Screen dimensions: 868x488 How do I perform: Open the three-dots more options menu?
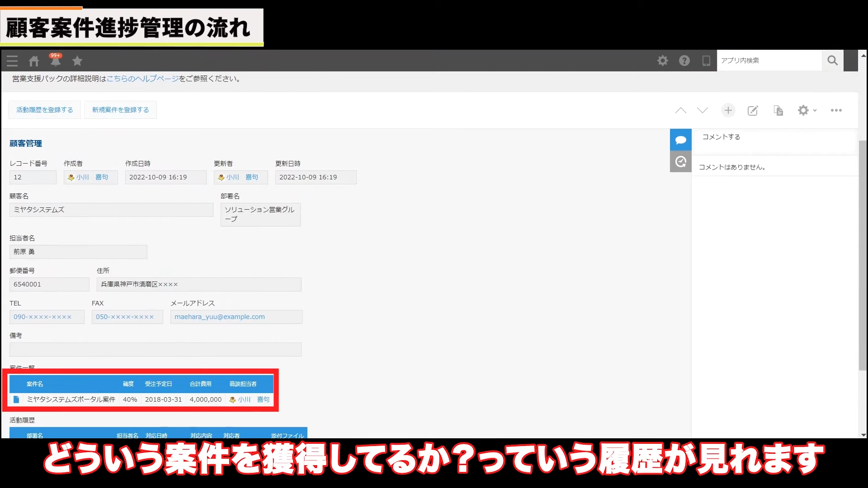(836, 110)
